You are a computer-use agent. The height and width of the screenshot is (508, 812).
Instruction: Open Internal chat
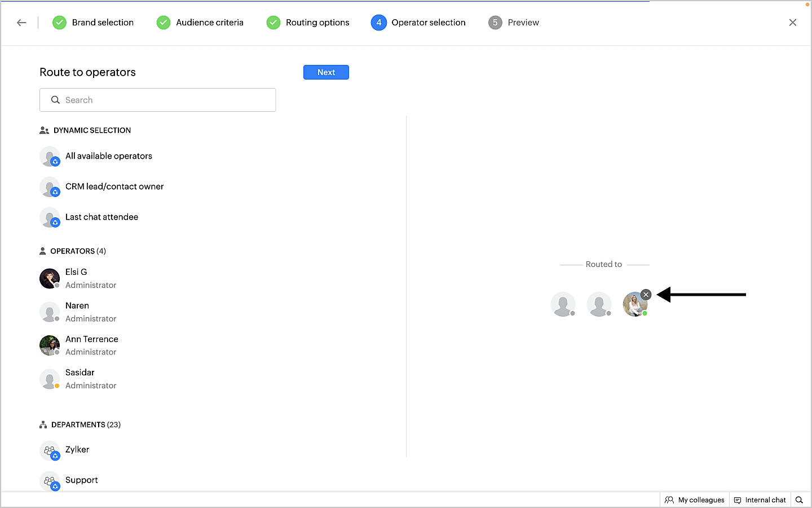760,500
